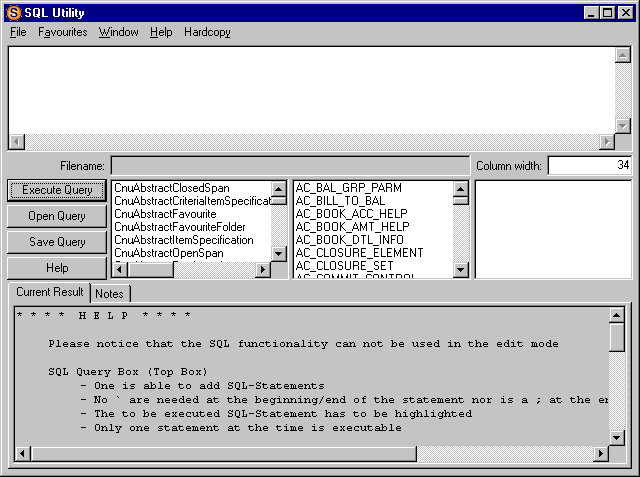Click the Help button below Save Query
The height and width of the screenshot is (477, 640).
(x=57, y=268)
